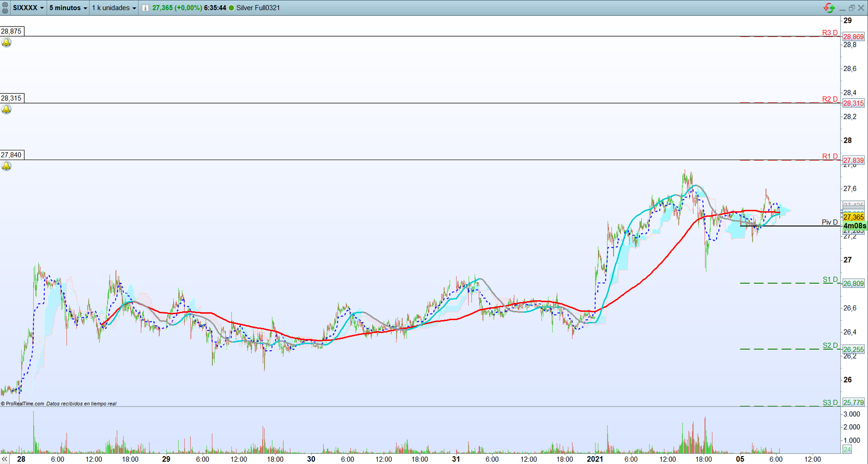Open the SIXXXX instrument dropdown

(28, 8)
